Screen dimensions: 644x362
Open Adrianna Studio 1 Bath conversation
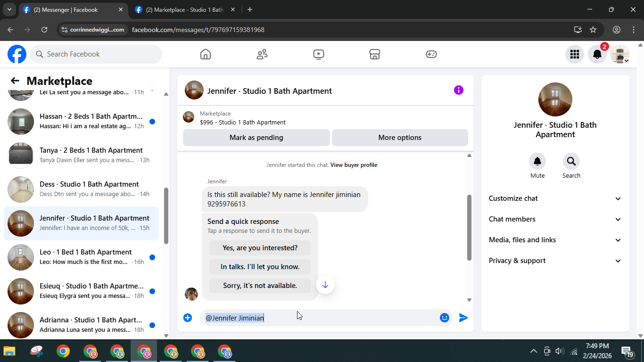point(82,325)
